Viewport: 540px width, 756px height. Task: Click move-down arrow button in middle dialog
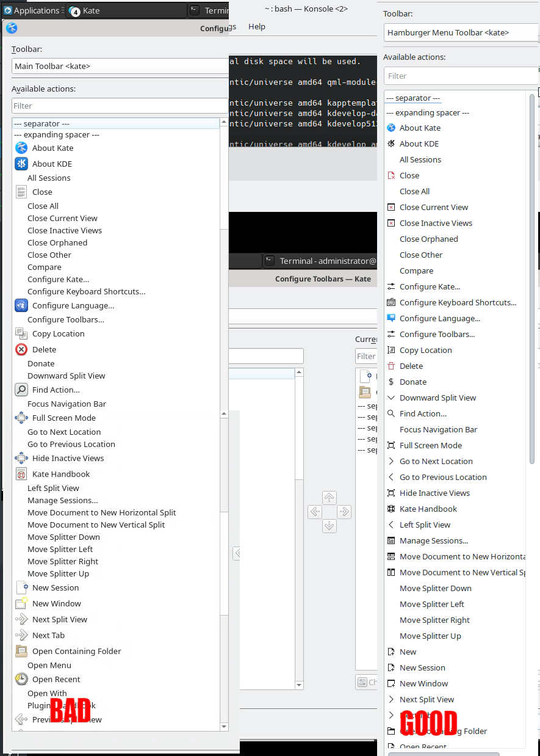click(x=329, y=526)
